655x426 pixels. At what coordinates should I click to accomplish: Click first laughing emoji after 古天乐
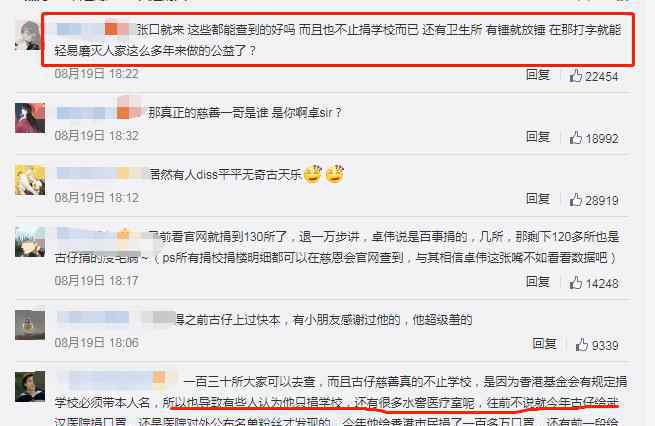click(313, 174)
